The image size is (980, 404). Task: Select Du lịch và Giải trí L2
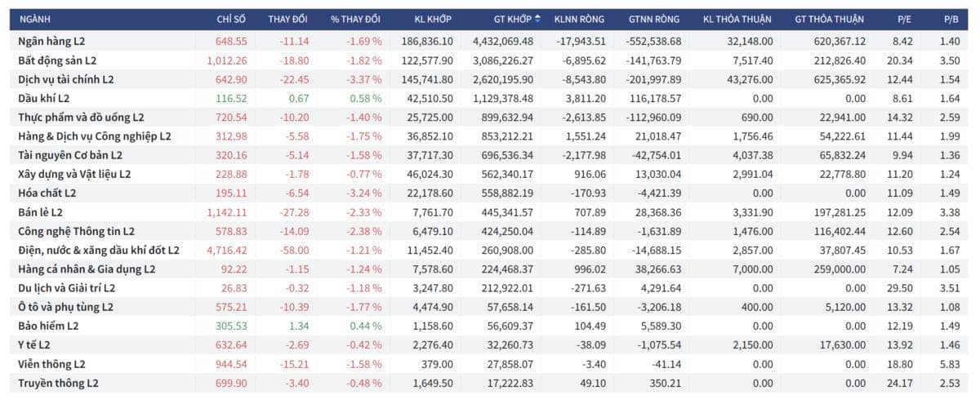[x=67, y=288]
